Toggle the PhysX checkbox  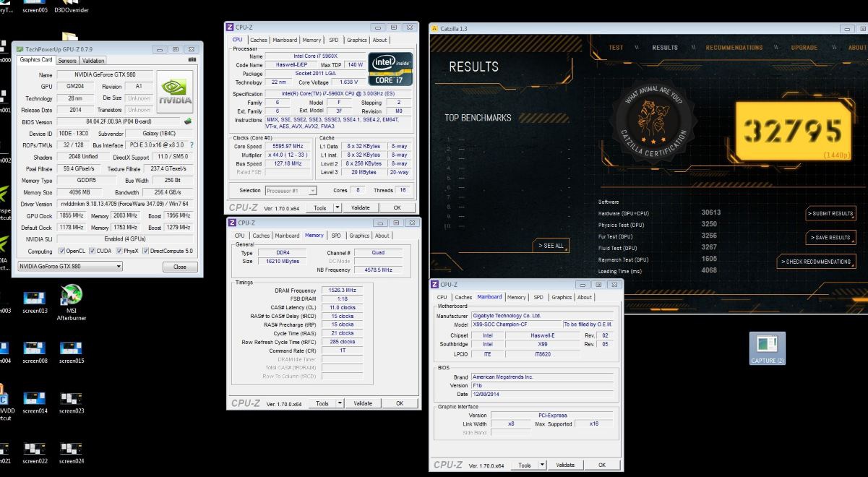click(x=118, y=251)
